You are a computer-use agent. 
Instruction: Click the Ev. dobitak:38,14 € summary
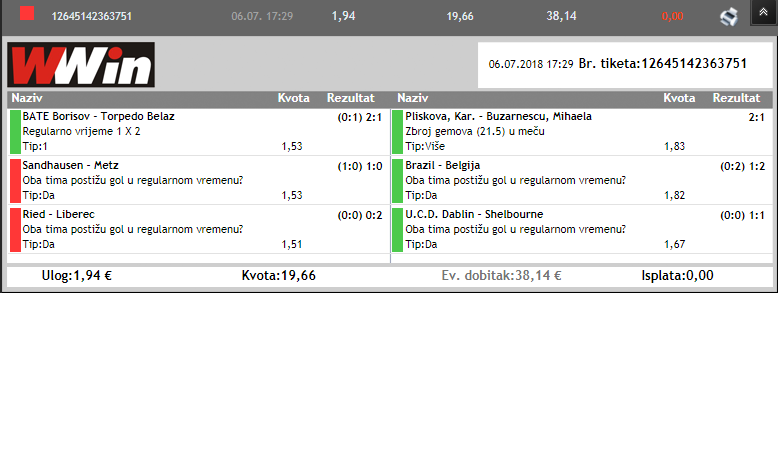[501, 275]
